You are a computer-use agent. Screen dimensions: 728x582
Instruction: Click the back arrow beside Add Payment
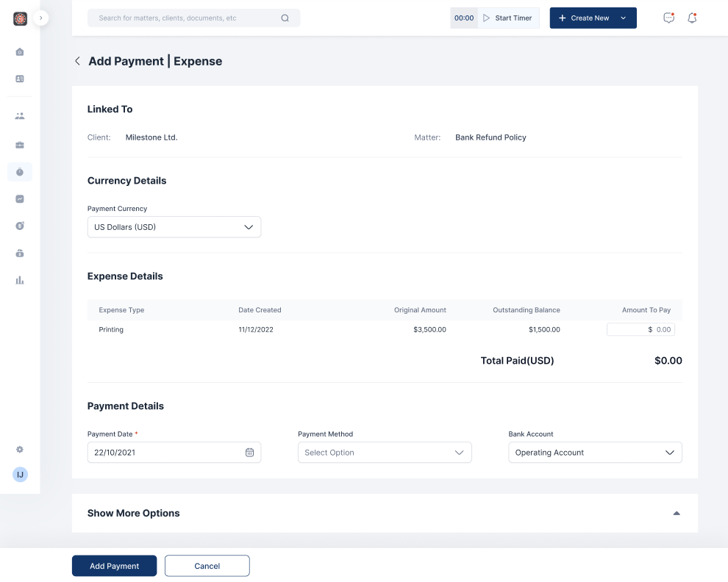click(77, 61)
